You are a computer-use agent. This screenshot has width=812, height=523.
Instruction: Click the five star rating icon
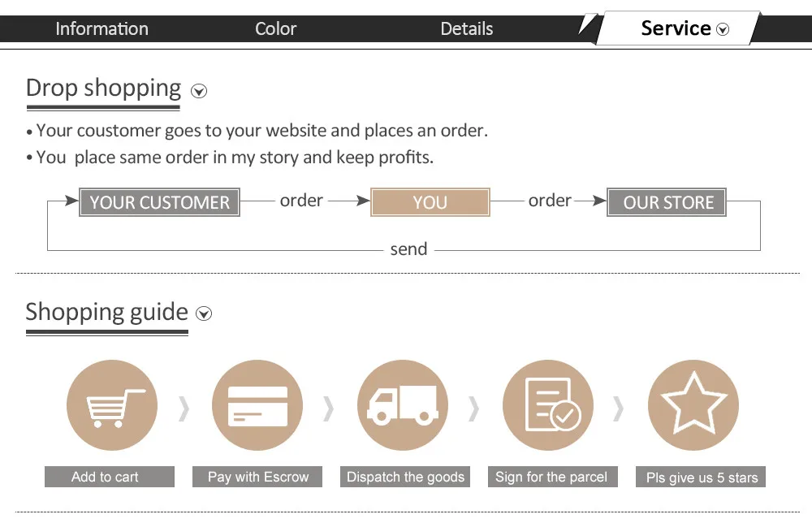[693, 405]
